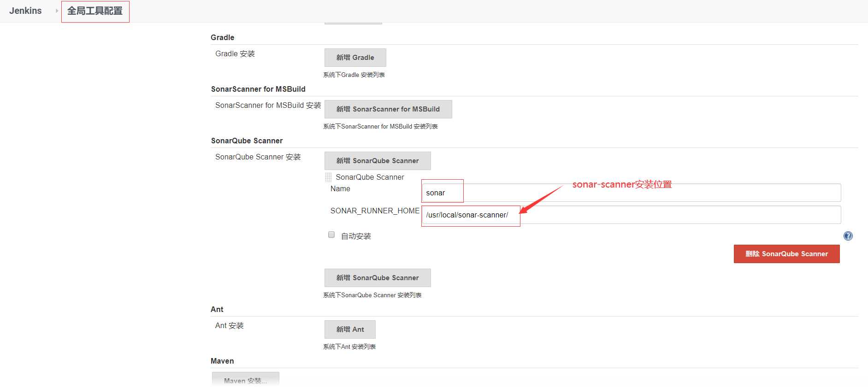The height and width of the screenshot is (388, 868).
Task: Expand the Maven 安装 button
Action: [x=245, y=380]
